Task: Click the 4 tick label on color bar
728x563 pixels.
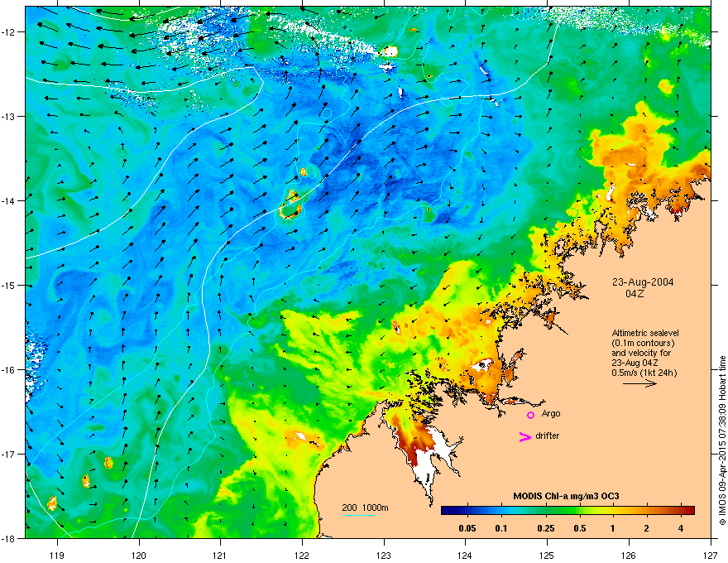Action: pyautogui.click(x=681, y=528)
